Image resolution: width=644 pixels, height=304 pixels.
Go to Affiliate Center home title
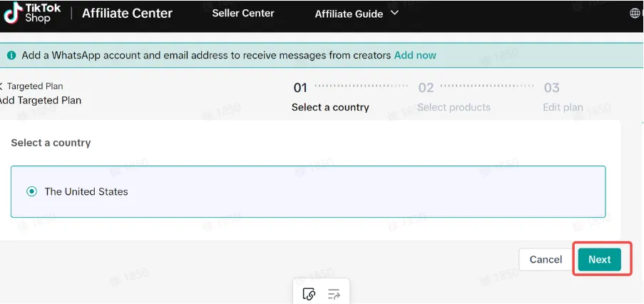(128, 13)
